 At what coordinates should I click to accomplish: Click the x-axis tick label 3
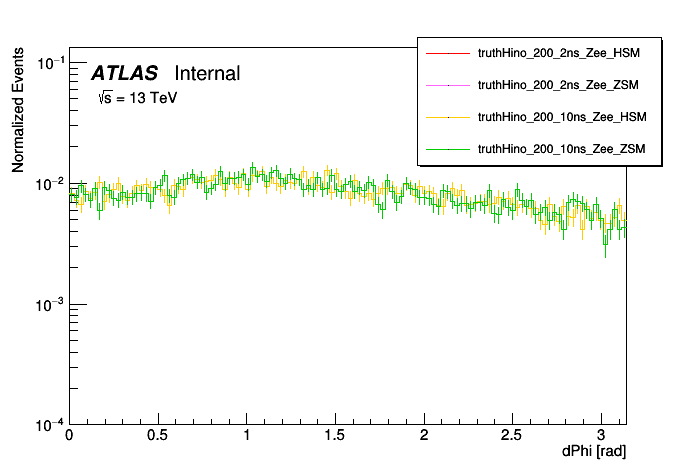[601, 435]
